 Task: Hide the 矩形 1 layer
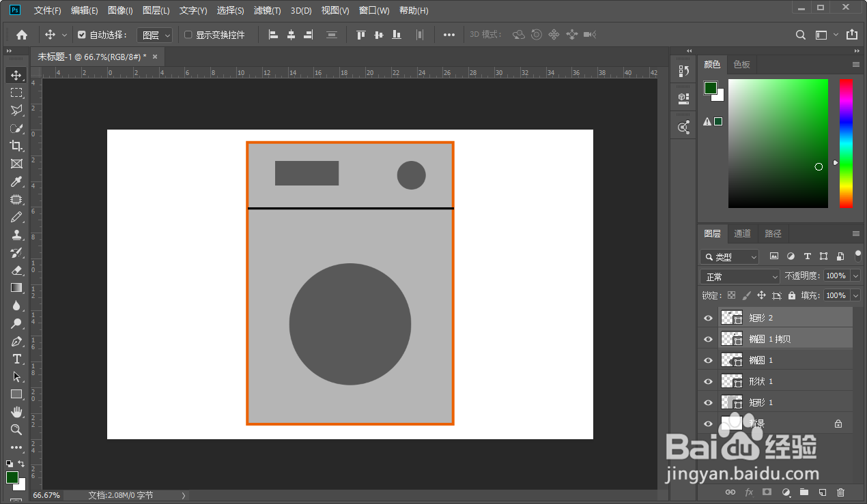[x=708, y=402]
